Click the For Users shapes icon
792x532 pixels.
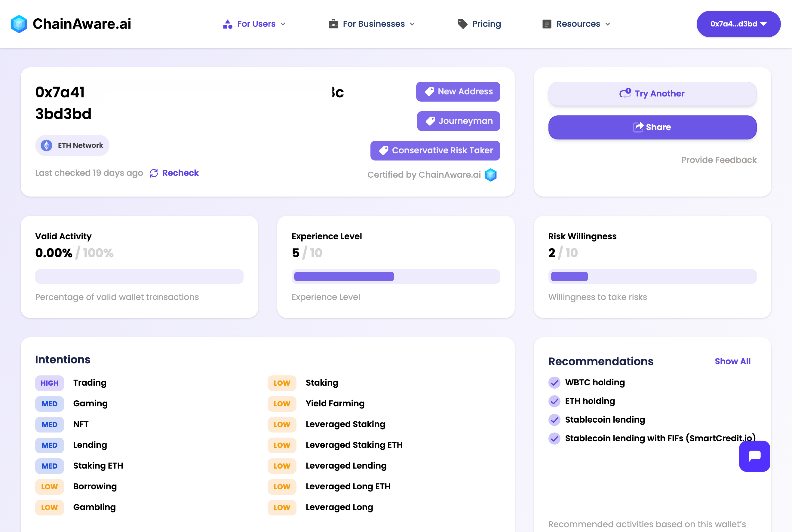tap(228, 24)
